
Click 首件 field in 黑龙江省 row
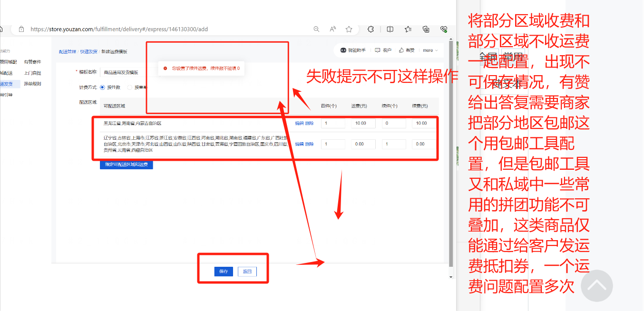333,123
